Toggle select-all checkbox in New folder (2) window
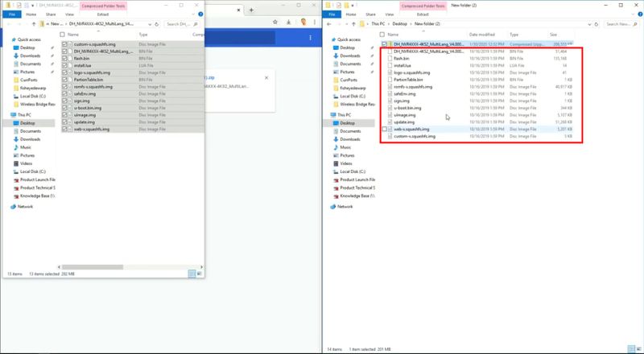The height and width of the screenshot is (354, 644). click(x=382, y=35)
